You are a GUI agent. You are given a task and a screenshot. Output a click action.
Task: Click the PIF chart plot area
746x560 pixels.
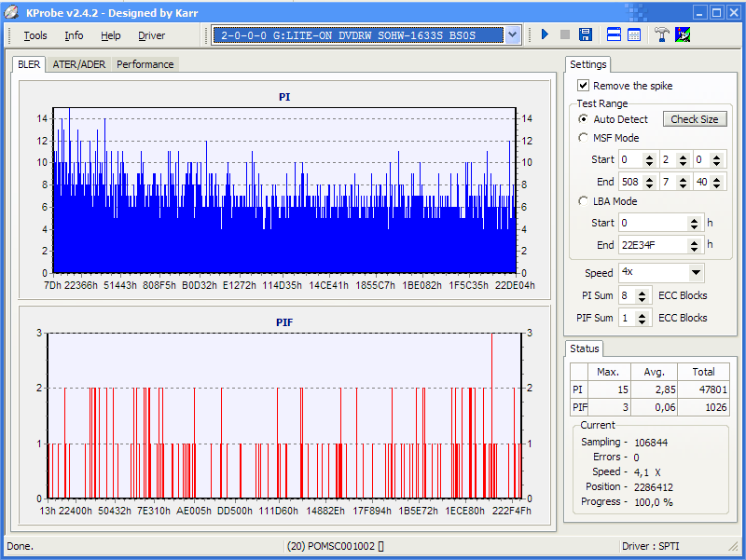click(284, 416)
